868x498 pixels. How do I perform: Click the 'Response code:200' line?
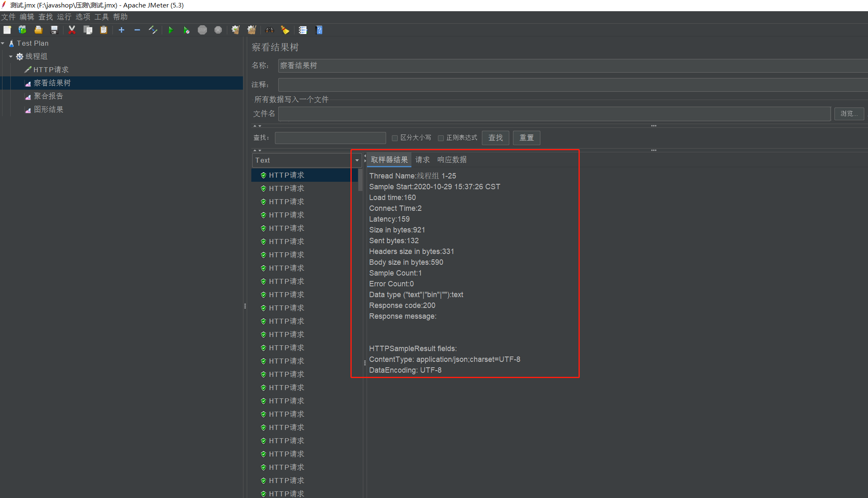402,305
